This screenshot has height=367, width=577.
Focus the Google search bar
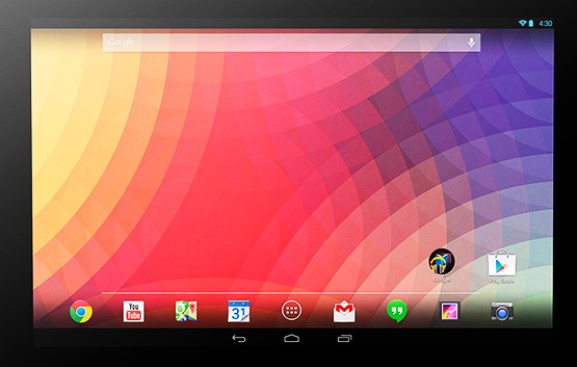tap(291, 43)
